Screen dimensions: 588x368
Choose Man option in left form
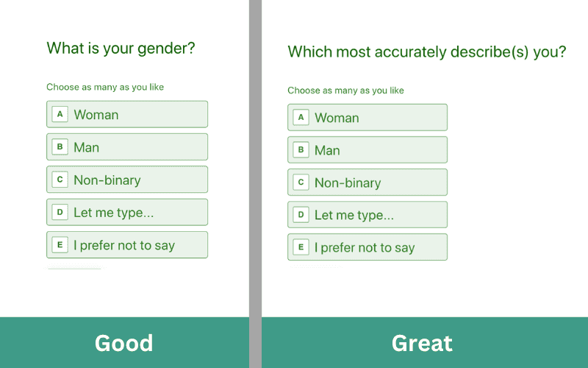[x=126, y=147]
